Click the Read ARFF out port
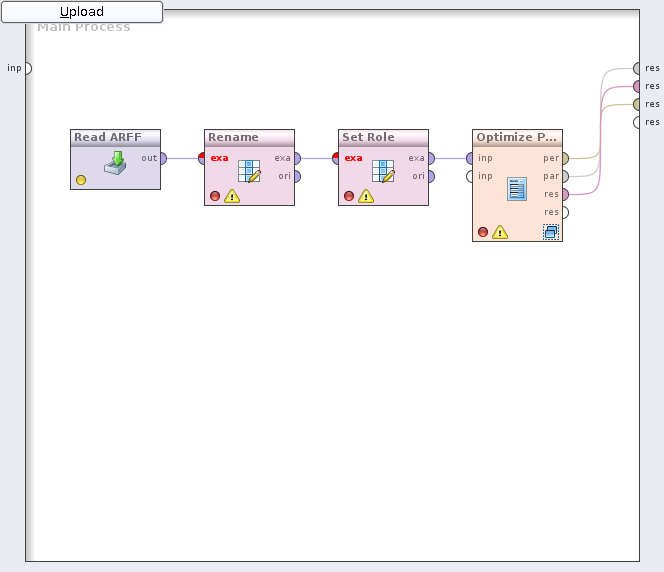Viewport: 664px width, 572px height. click(163, 158)
